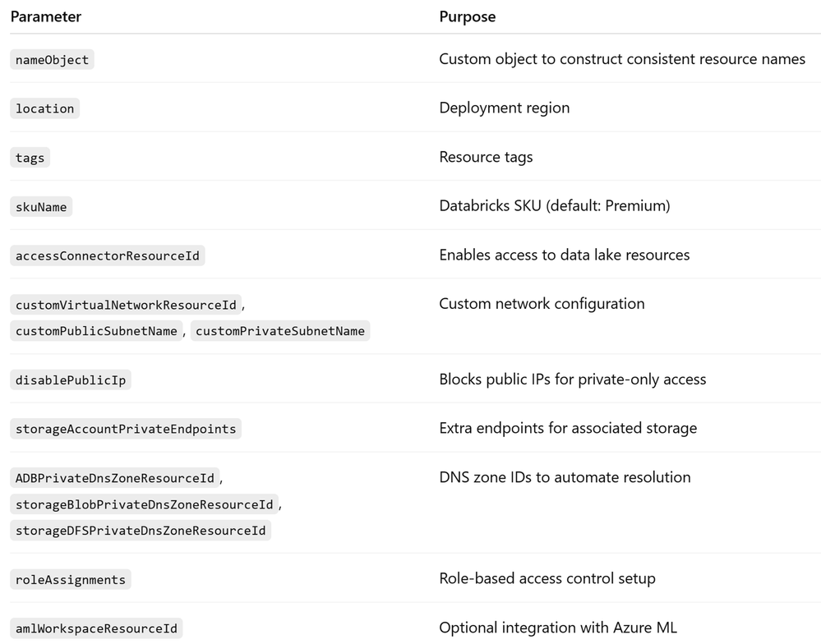This screenshot has height=644, width=821.
Task: Select storageDFSPrivateDnsZoneResourceId chip
Action: click(141, 531)
